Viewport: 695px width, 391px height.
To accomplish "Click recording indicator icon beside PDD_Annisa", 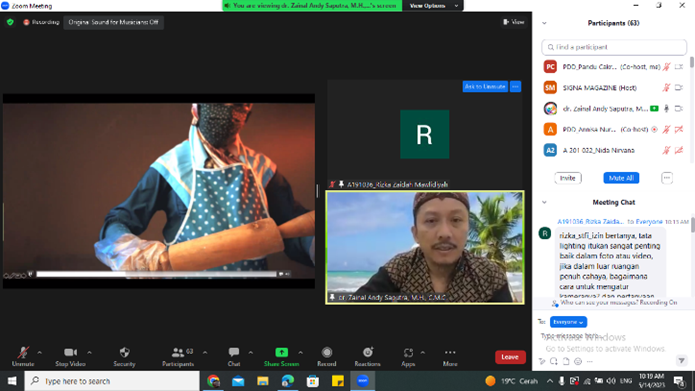I will click(x=654, y=129).
